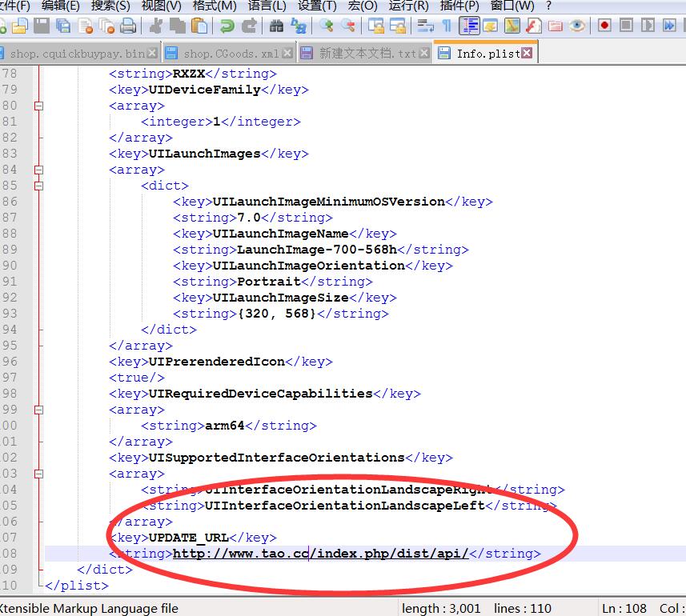Close the Info.plist tab

point(527,54)
